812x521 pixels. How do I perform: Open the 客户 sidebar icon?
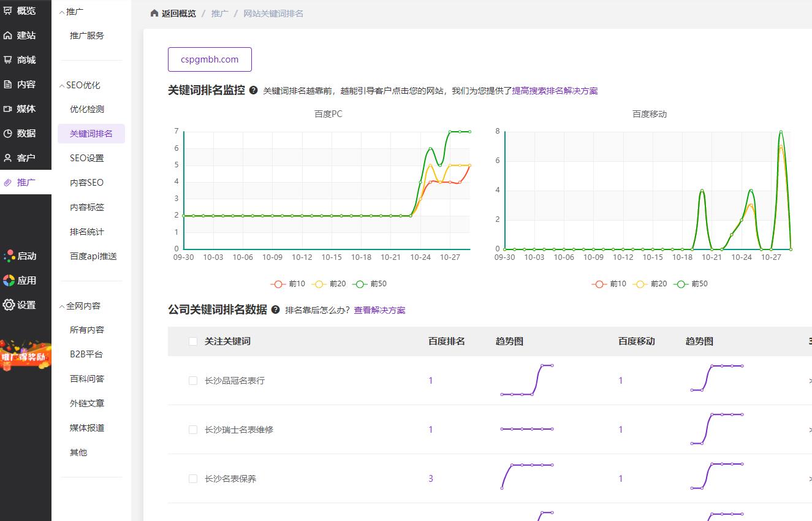26,158
